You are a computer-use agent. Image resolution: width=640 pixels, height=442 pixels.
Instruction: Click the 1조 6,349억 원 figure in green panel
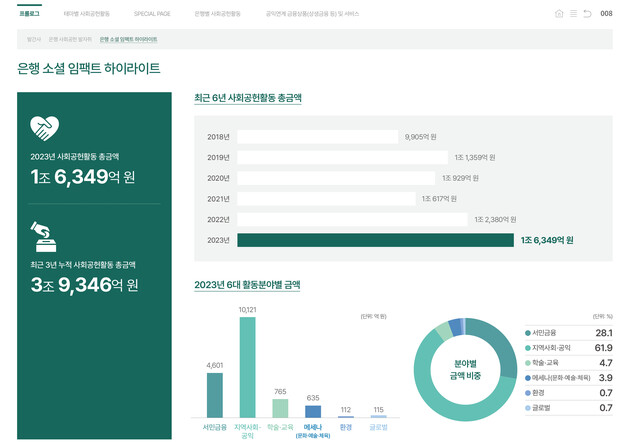point(83,177)
